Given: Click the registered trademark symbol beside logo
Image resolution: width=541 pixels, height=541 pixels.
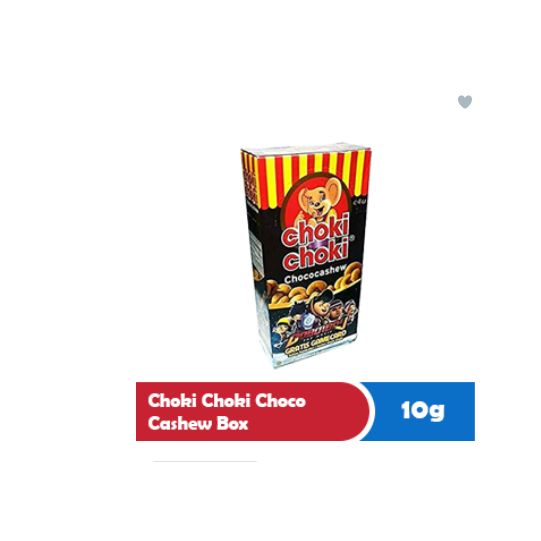Looking at the screenshot, I should [x=352, y=238].
